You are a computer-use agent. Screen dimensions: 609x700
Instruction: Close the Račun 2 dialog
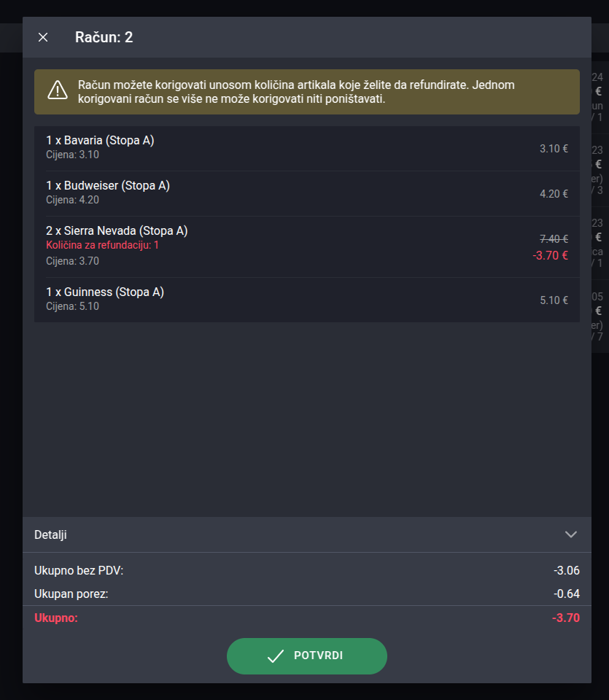click(43, 37)
